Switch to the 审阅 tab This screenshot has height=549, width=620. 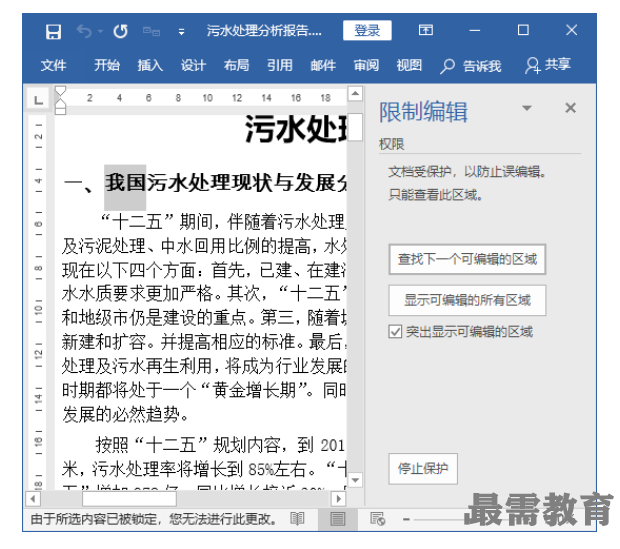point(366,65)
